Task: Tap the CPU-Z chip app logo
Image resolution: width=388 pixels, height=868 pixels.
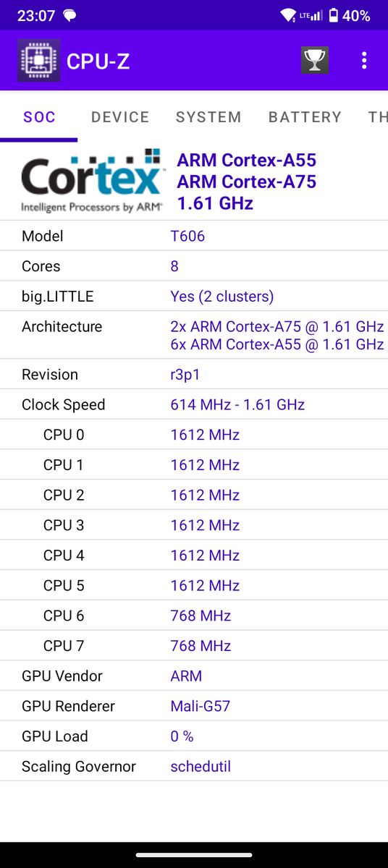Action: coord(38,61)
